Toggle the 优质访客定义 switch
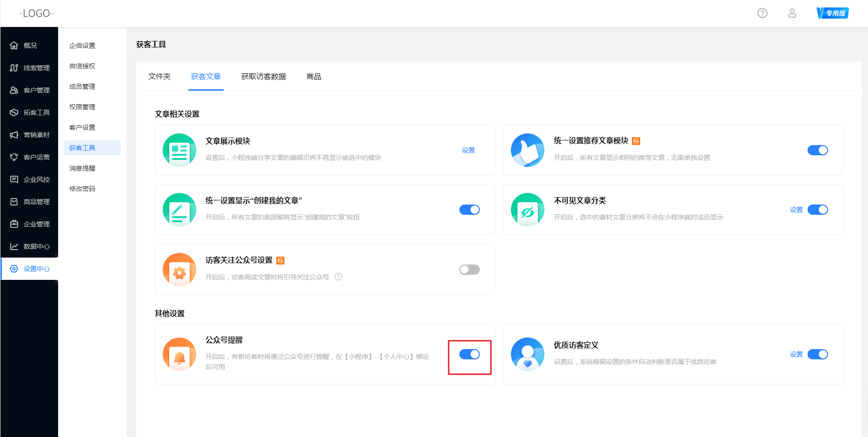868x437 pixels. pos(818,354)
